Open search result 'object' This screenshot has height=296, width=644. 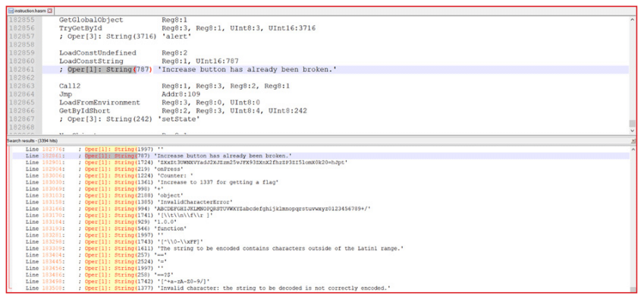pyautogui.click(x=104, y=195)
